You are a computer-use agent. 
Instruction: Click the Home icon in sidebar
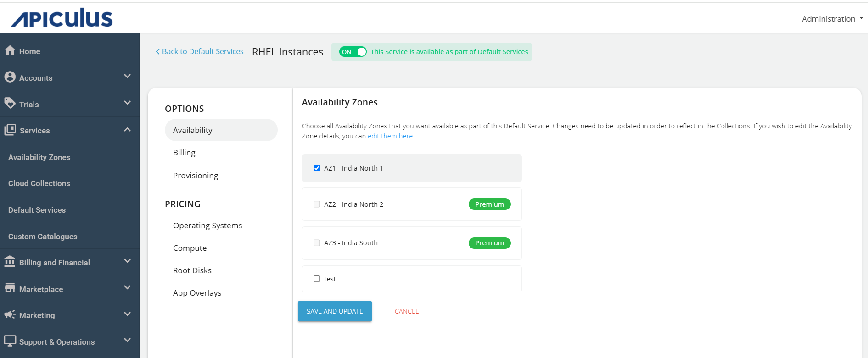pyautogui.click(x=10, y=50)
